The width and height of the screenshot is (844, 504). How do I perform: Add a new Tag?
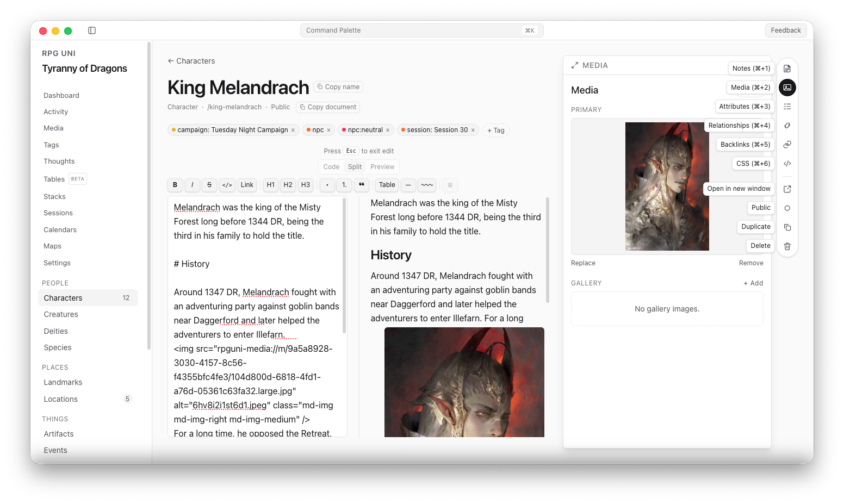click(496, 130)
